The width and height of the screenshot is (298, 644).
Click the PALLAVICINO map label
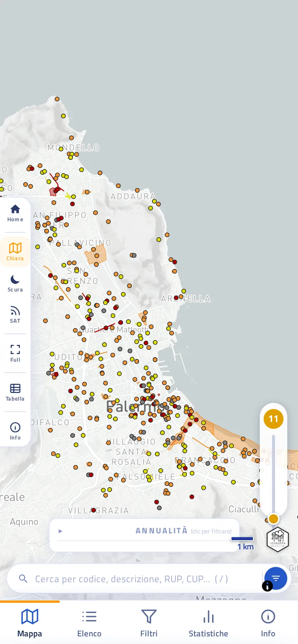point(80,243)
